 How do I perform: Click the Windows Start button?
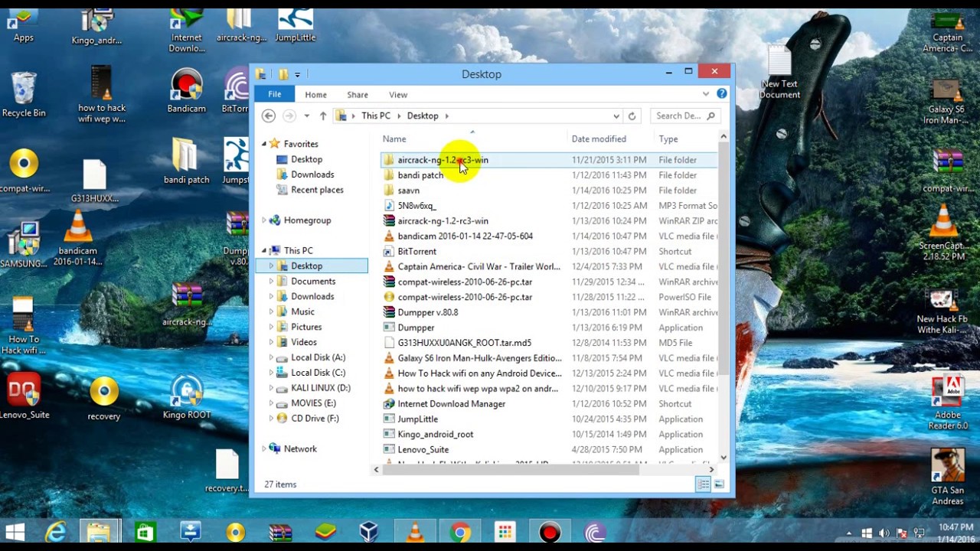[15, 532]
